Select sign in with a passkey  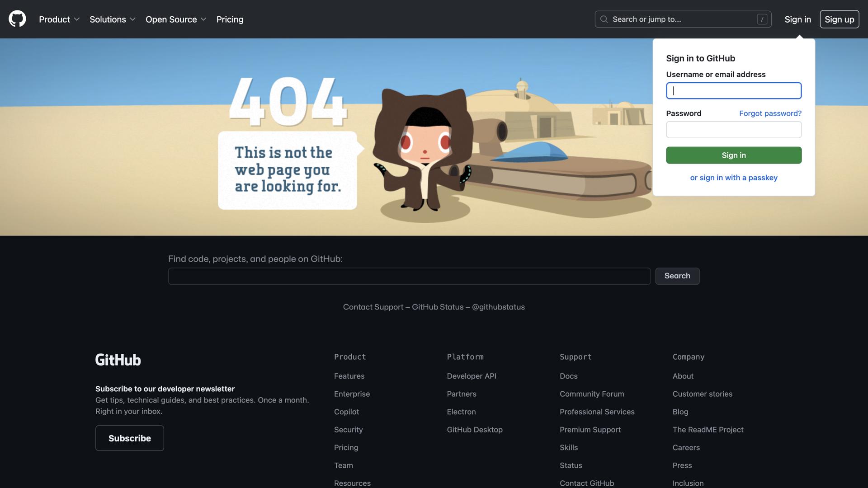[734, 177]
